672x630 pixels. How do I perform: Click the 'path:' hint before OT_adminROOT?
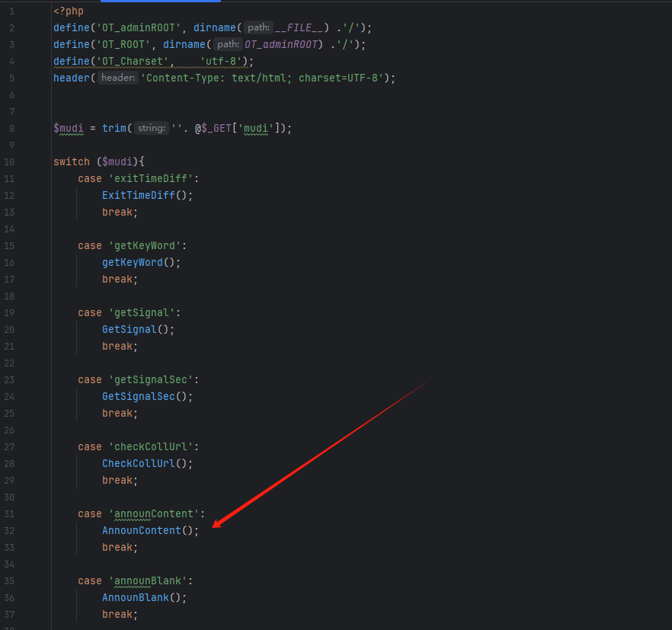(x=229, y=45)
